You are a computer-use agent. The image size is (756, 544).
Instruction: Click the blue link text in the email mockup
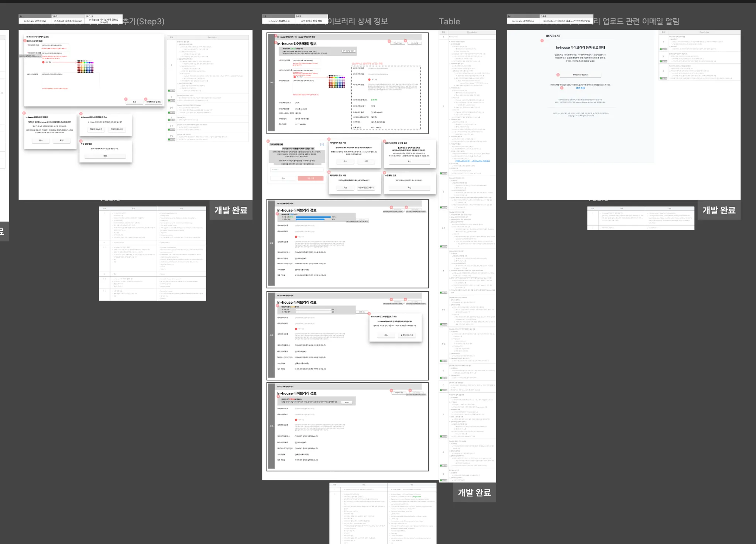(x=580, y=88)
